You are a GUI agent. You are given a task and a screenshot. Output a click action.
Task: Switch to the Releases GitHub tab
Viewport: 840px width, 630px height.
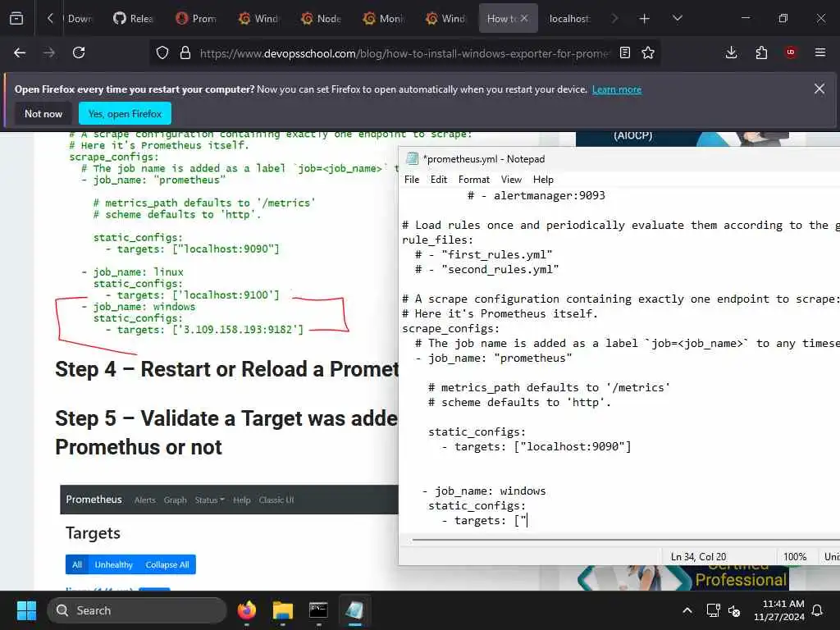[x=134, y=19]
